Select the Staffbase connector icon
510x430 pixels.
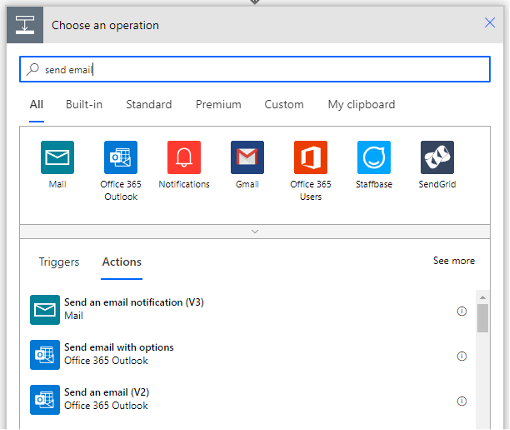tap(374, 157)
